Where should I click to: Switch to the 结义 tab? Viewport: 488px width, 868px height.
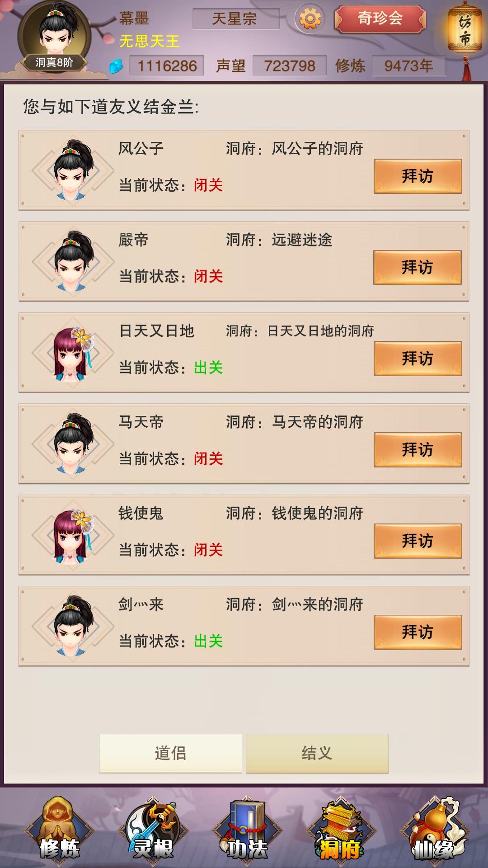pyautogui.click(x=317, y=753)
